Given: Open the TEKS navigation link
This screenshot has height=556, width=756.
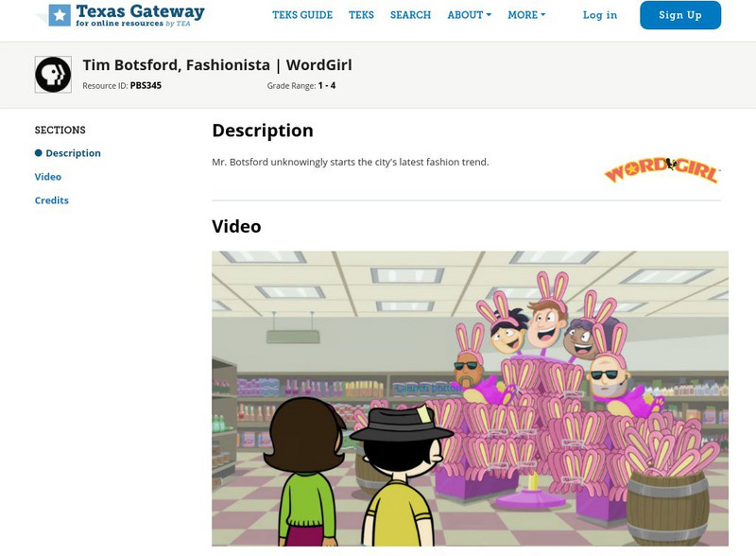Looking at the screenshot, I should click(361, 15).
